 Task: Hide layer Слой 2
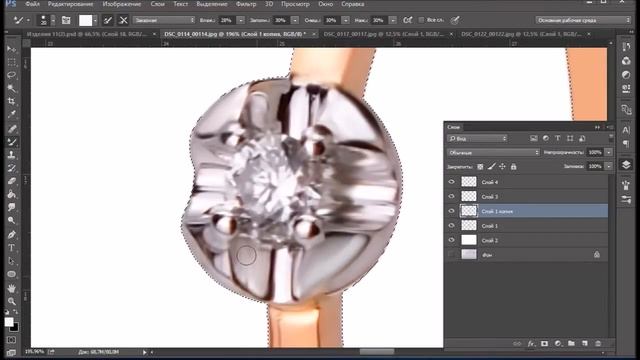pos(451,240)
